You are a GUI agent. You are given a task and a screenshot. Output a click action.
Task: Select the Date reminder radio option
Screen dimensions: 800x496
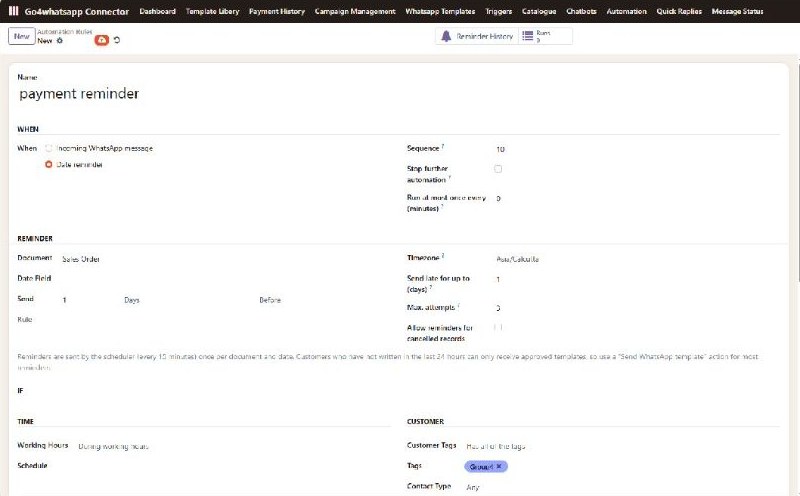click(x=48, y=164)
